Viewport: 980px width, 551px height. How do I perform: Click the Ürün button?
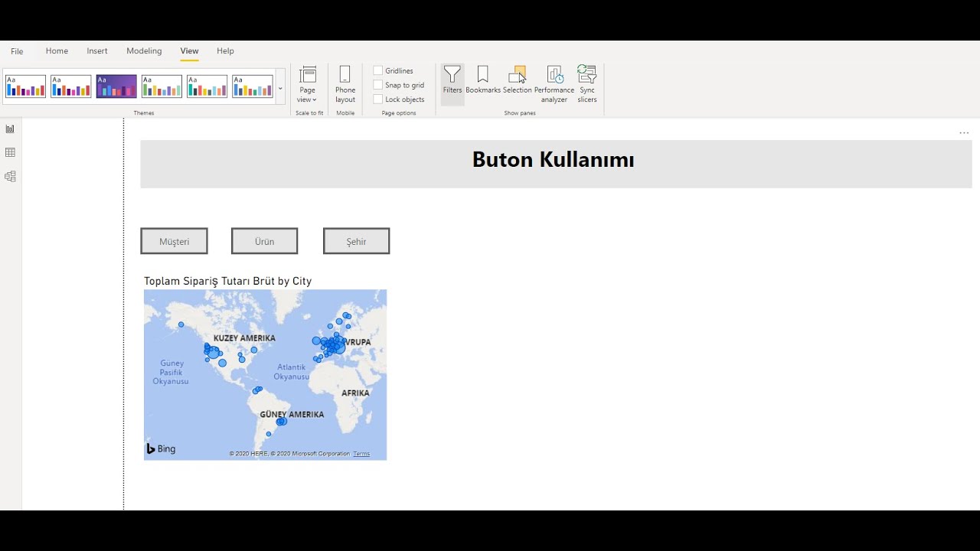point(264,241)
